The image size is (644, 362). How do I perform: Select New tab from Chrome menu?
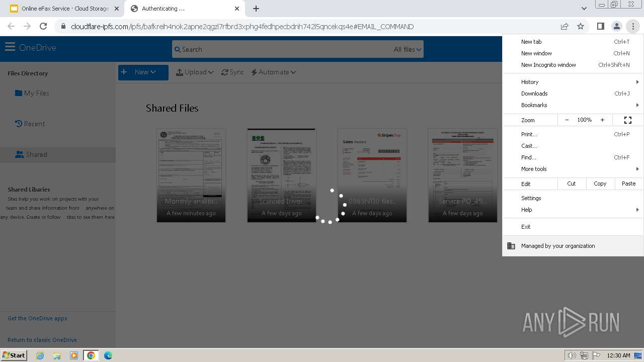[573, 42]
